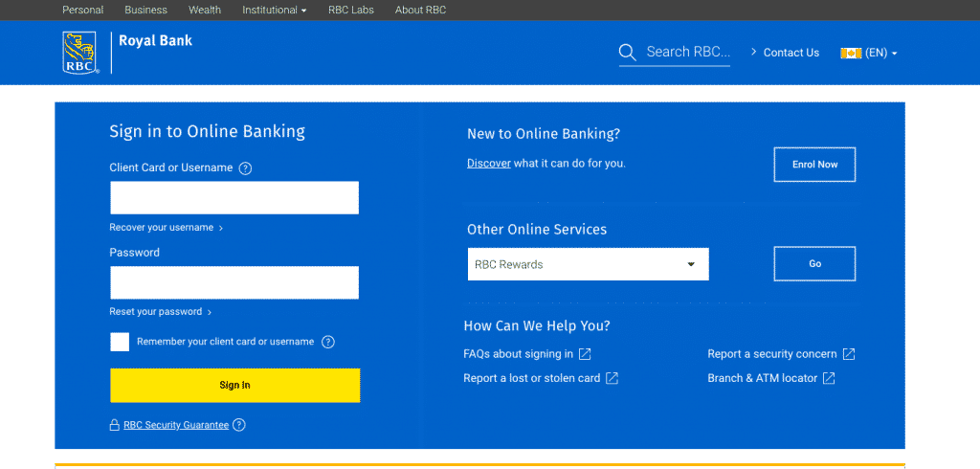This screenshot has width=980, height=469.
Task: Click the Royal Bank header text
Action: [x=156, y=41]
